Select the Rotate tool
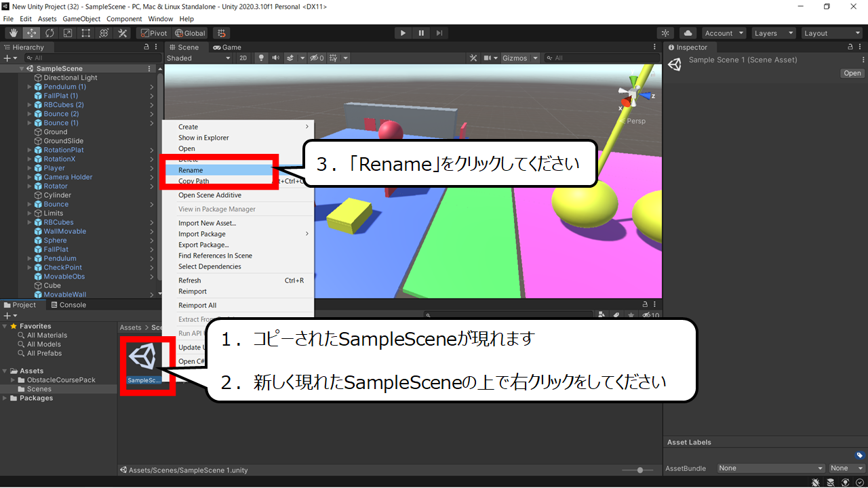868x488 pixels. pyautogui.click(x=50, y=33)
